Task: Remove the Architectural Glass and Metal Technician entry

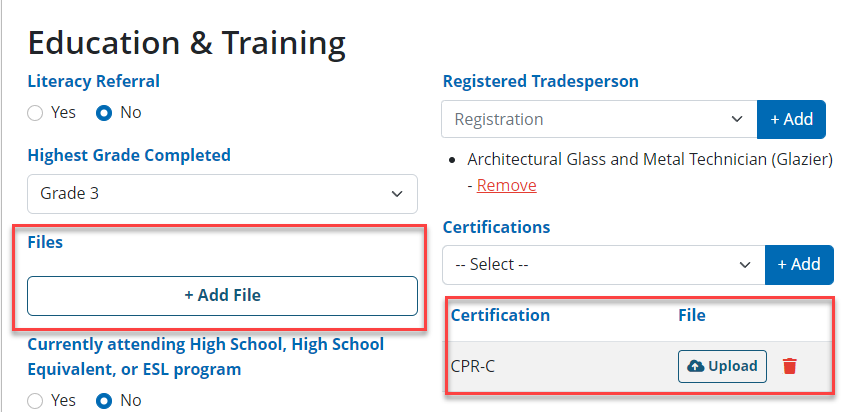Action: [506, 185]
